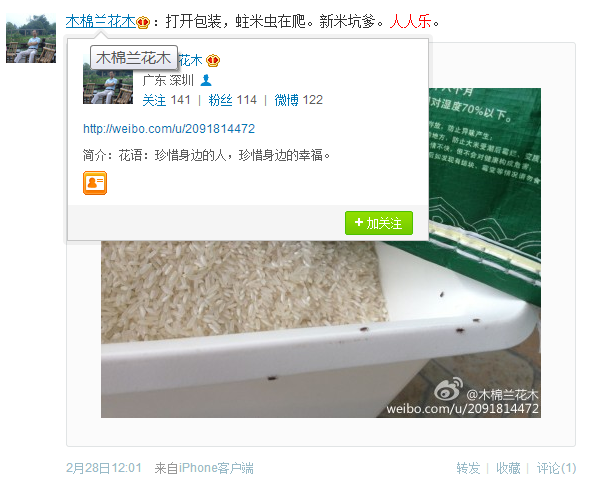Save the post with 收藏

[x=508, y=468]
